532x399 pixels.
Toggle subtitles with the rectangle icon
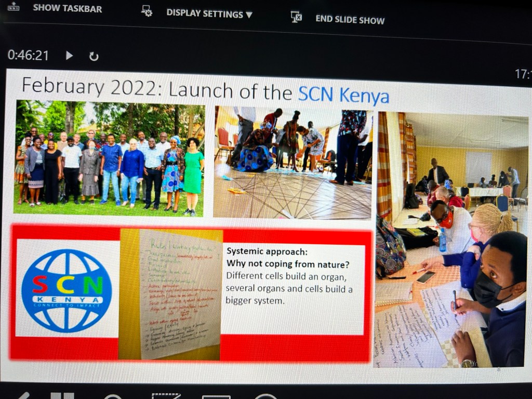pyautogui.click(x=216, y=397)
